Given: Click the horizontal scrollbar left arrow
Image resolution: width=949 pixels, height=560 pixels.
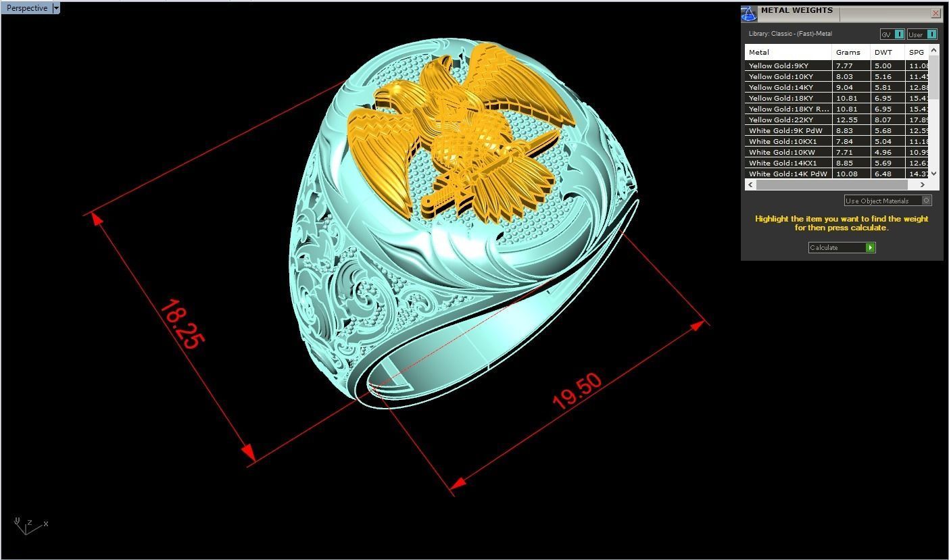Looking at the screenshot, I should tap(750, 184).
